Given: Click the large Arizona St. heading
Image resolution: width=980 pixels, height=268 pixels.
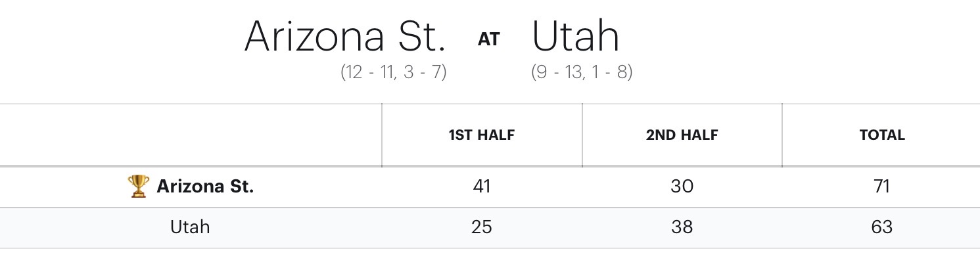Looking at the screenshot, I should tap(344, 37).
